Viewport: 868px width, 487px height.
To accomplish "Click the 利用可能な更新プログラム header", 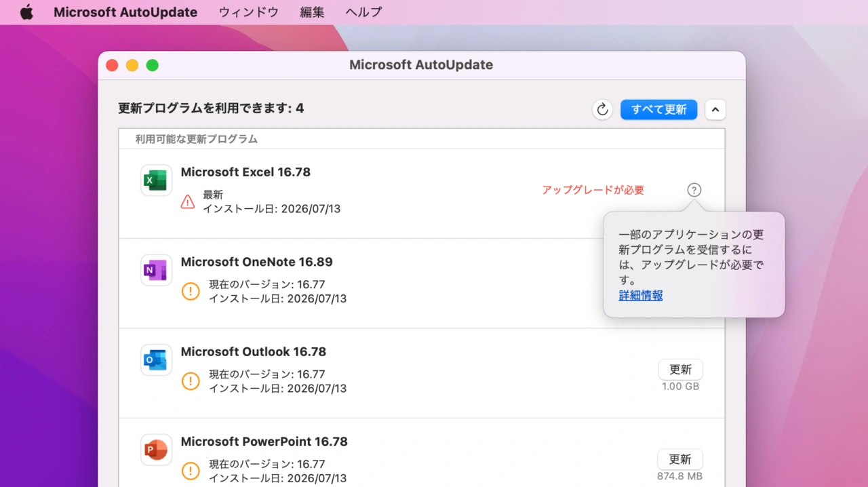I will (196, 139).
